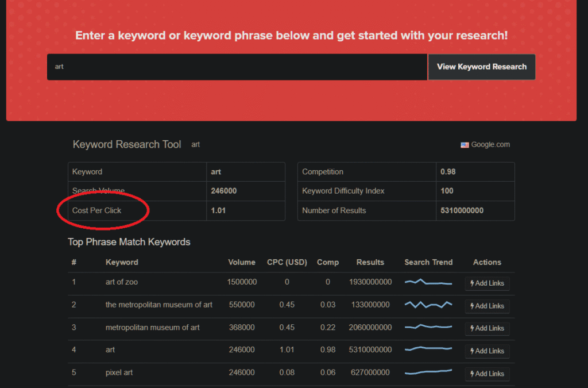Click the search trend sparkline for art of zoo

(x=428, y=282)
